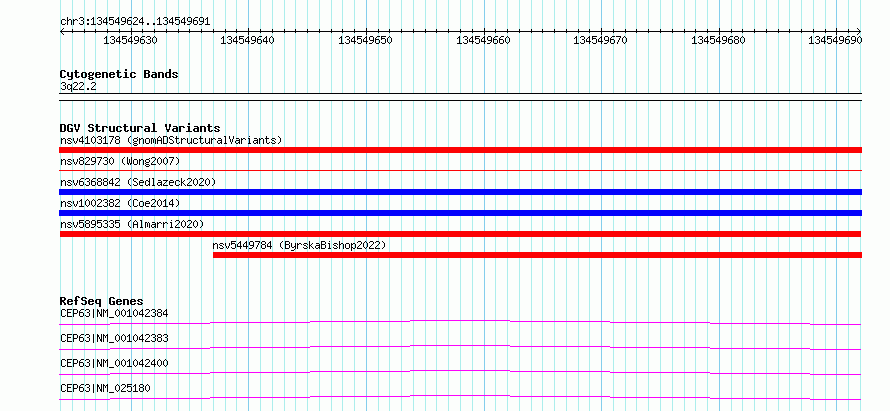Open the CEP63|NM_001042383 transcript label
Viewport: 890px width, 411px height.
click(114, 338)
